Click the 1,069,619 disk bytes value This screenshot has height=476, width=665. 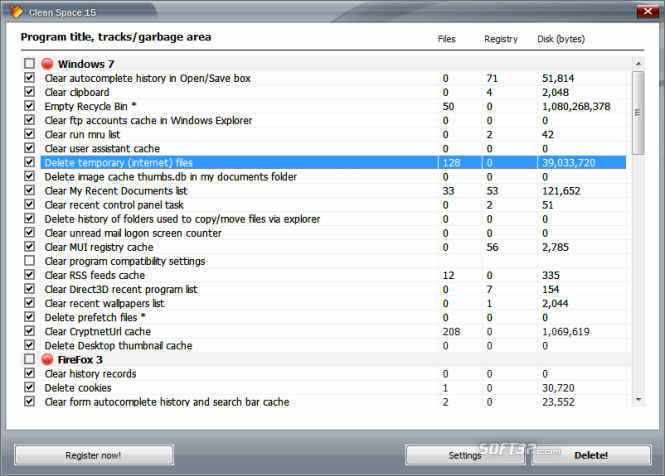[x=566, y=332]
